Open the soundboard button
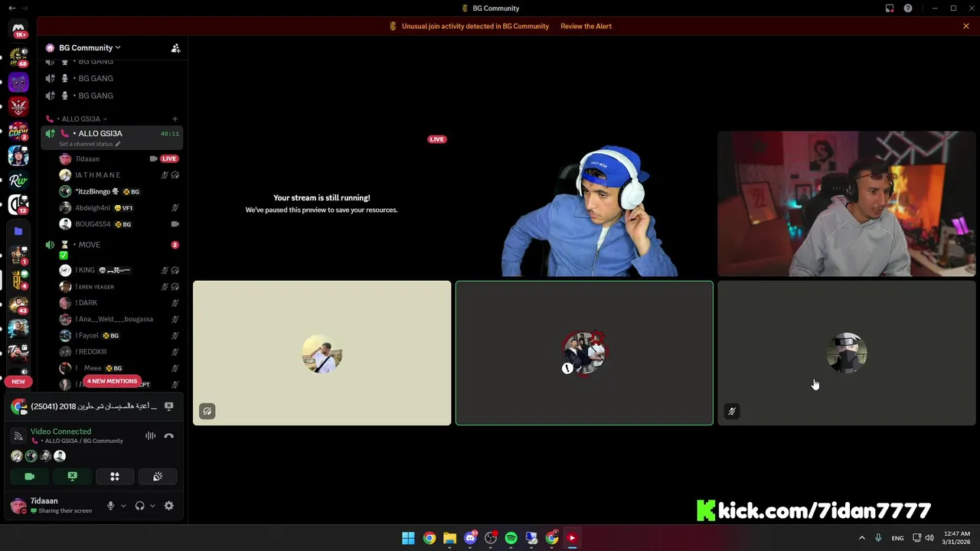This screenshot has height=551, width=980. [x=158, y=476]
